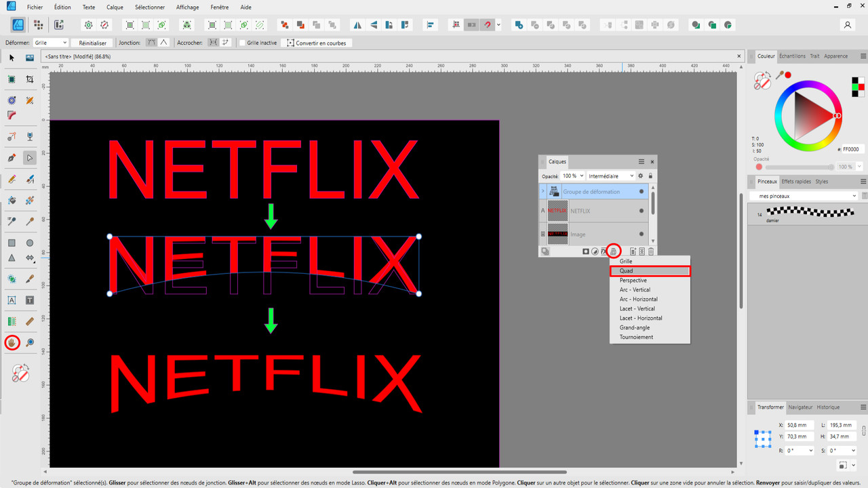Apply the Add boolean operation
The height and width of the screenshot is (488, 868).
(519, 25)
